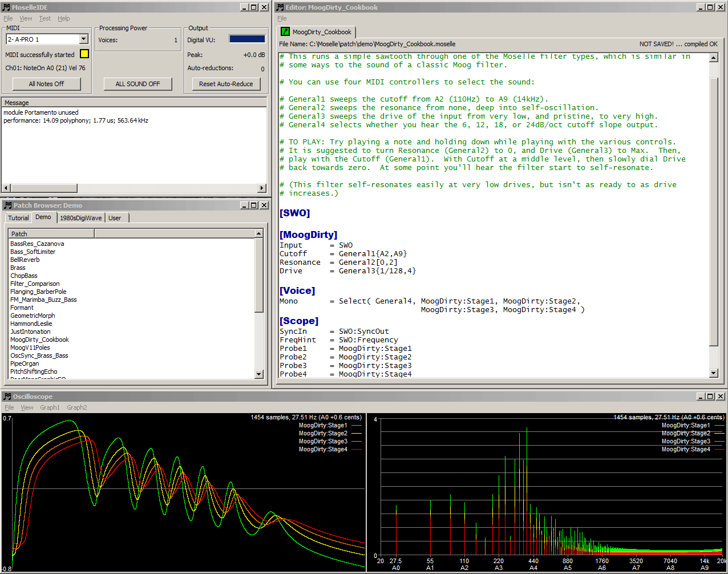Viewport: 728px width, 574px height.
Task: Select the GeometricMorph patch
Action: (x=33, y=316)
